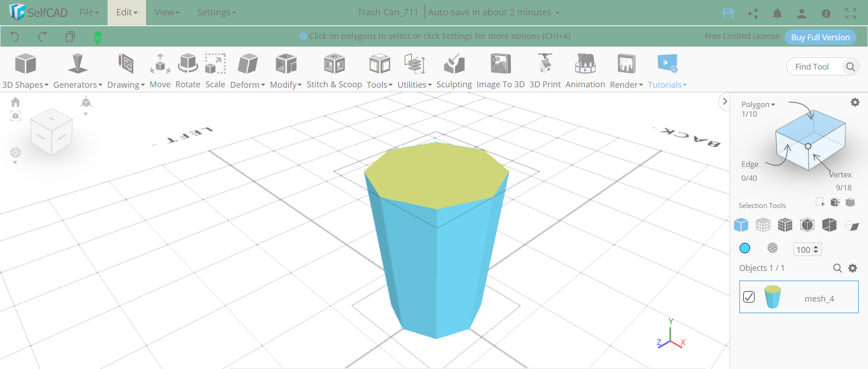868x369 pixels.
Task: Redo the last undone action
Action: (x=42, y=37)
